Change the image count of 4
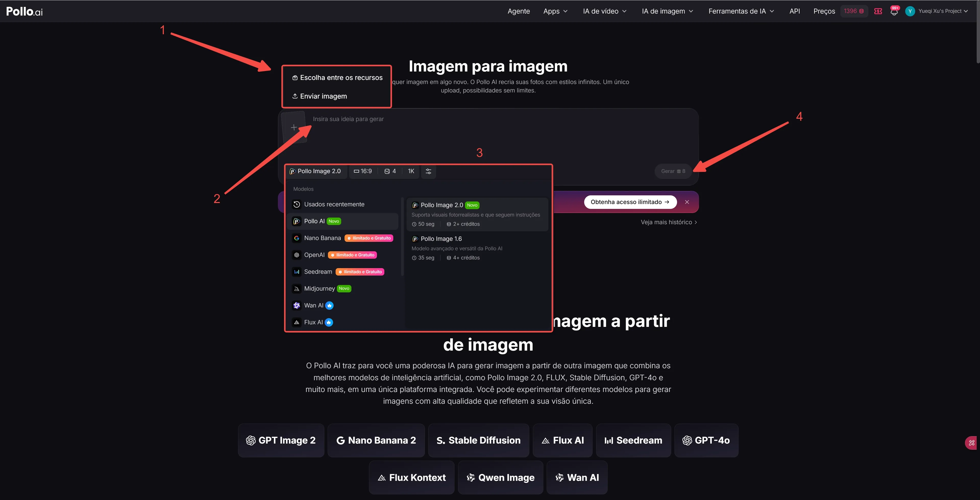The image size is (980, 500). point(390,171)
